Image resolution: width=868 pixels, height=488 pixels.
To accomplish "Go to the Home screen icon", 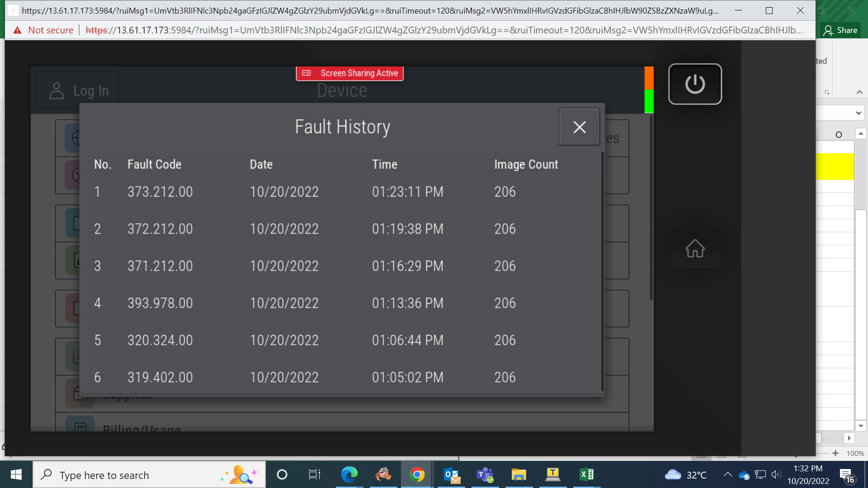I will (695, 249).
